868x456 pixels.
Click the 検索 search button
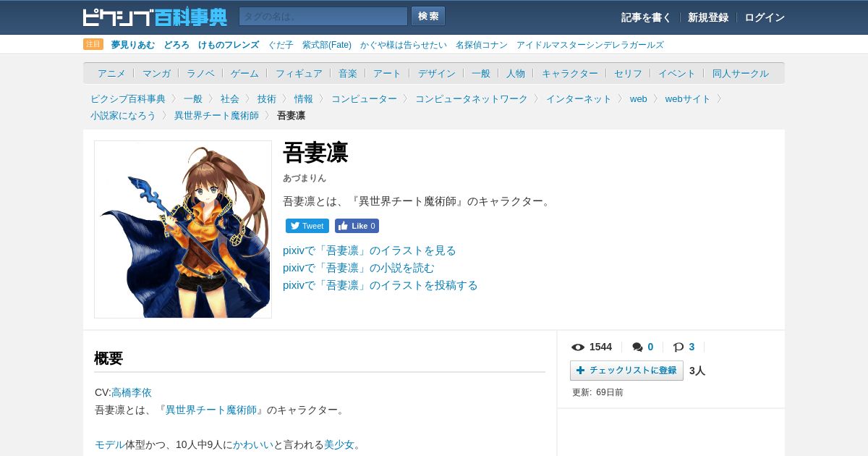pos(428,16)
